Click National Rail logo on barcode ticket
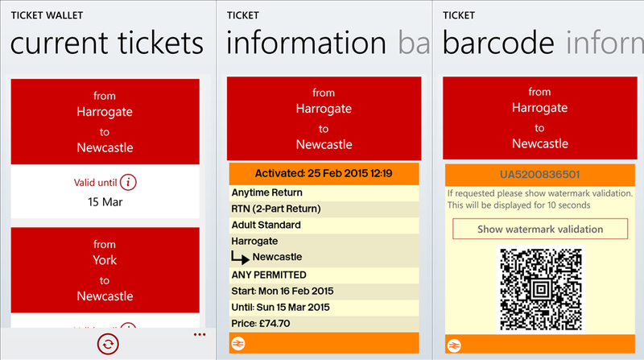Screen dimensions: 644x360 (x=455, y=344)
